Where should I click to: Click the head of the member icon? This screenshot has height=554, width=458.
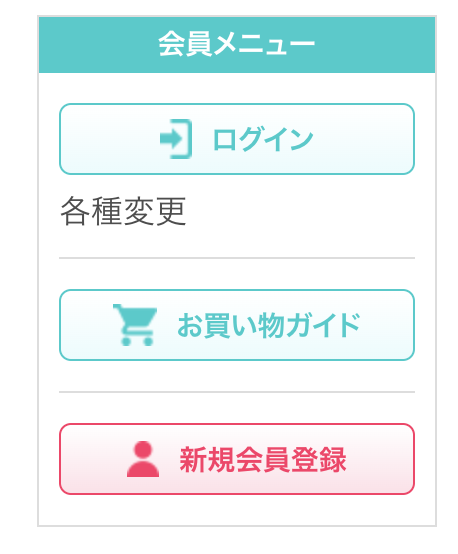(143, 449)
